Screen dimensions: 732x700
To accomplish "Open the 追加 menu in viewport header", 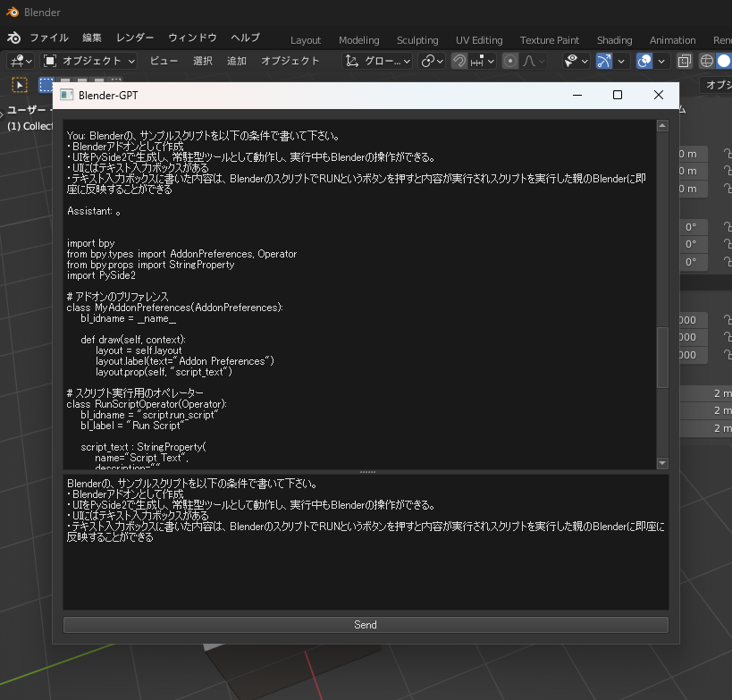I will coord(237,61).
